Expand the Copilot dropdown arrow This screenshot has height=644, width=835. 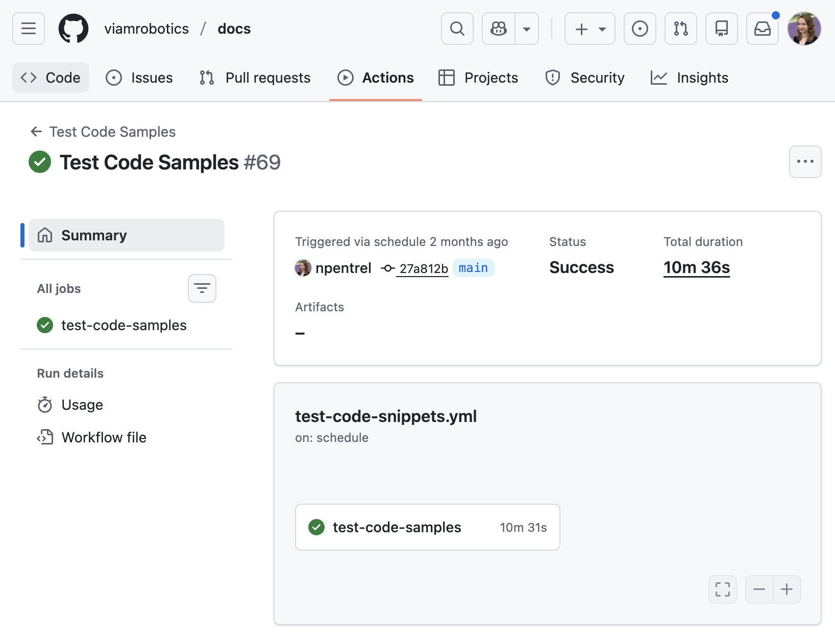(527, 29)
